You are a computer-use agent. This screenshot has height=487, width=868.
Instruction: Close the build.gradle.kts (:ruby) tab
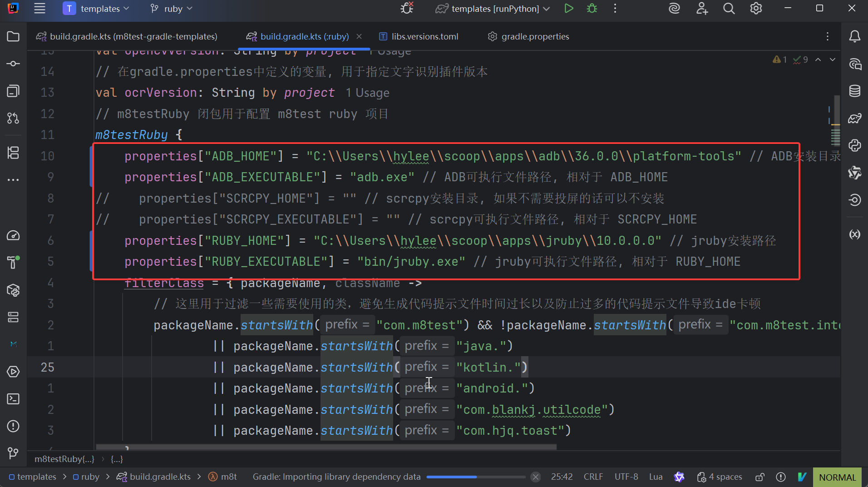pyautogui.click(x=359, y=36)
